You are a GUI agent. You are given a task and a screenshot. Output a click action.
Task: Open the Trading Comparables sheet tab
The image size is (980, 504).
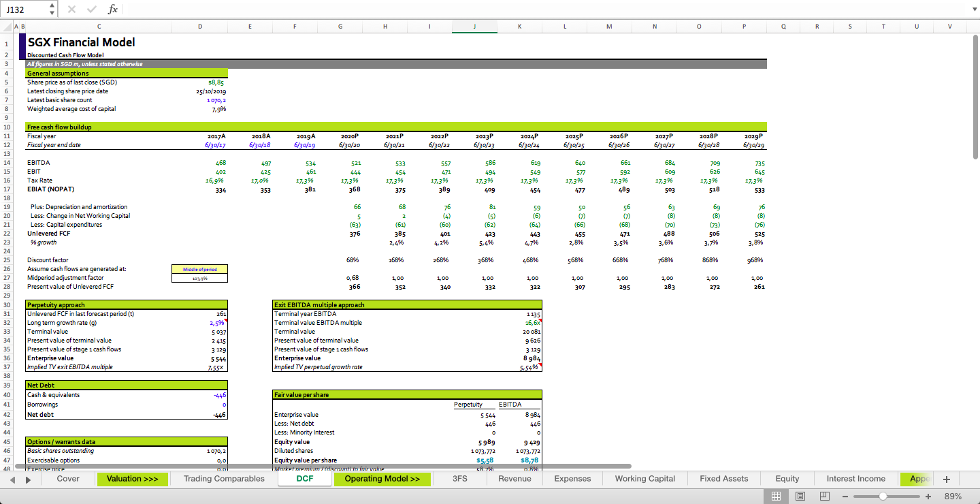[x=224, y=479]
